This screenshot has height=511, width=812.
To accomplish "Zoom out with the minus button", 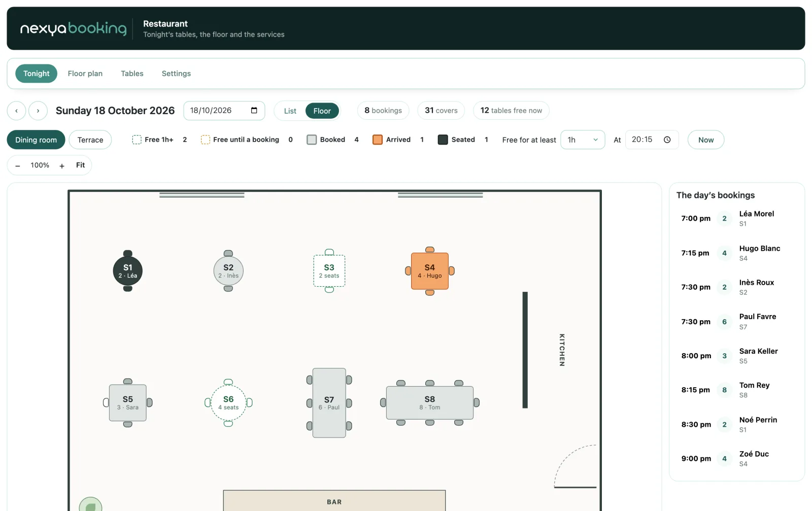I will click(x=18, y=165).
